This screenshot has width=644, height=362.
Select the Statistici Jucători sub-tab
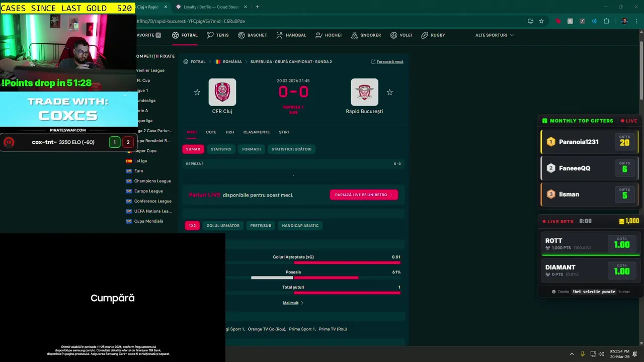pos(291,149)
